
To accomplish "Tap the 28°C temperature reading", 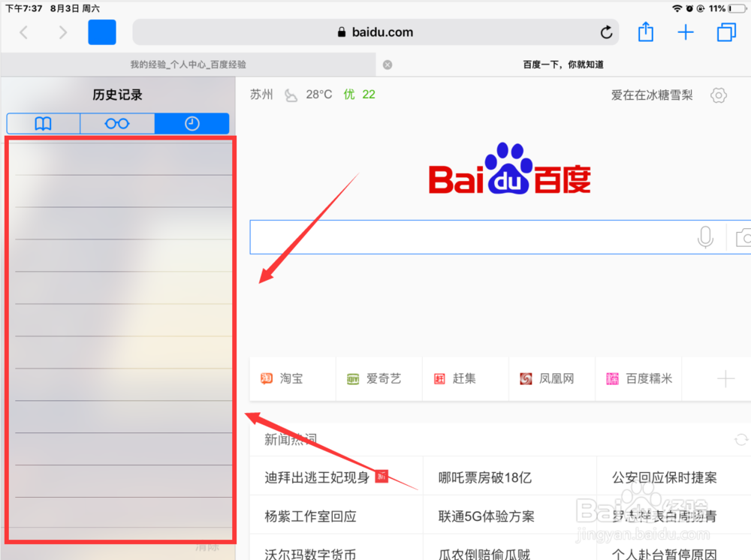I will (x=319, y=95).
